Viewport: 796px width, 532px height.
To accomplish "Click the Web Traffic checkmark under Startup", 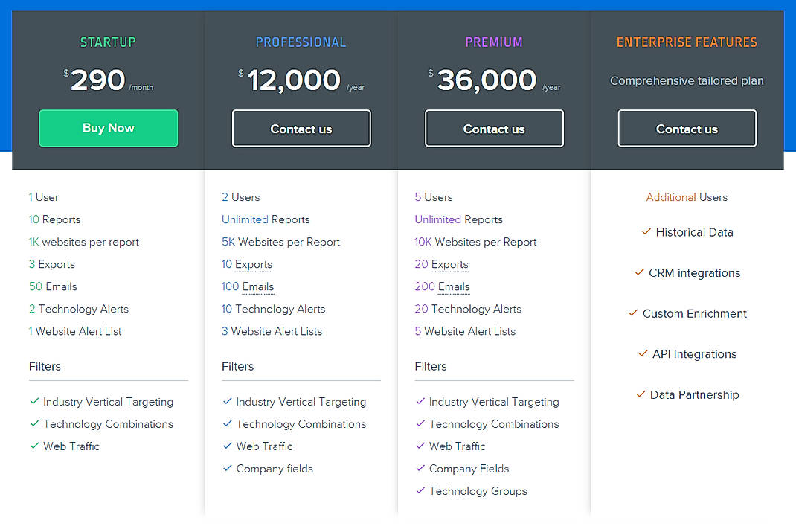I will pos(34,446).
